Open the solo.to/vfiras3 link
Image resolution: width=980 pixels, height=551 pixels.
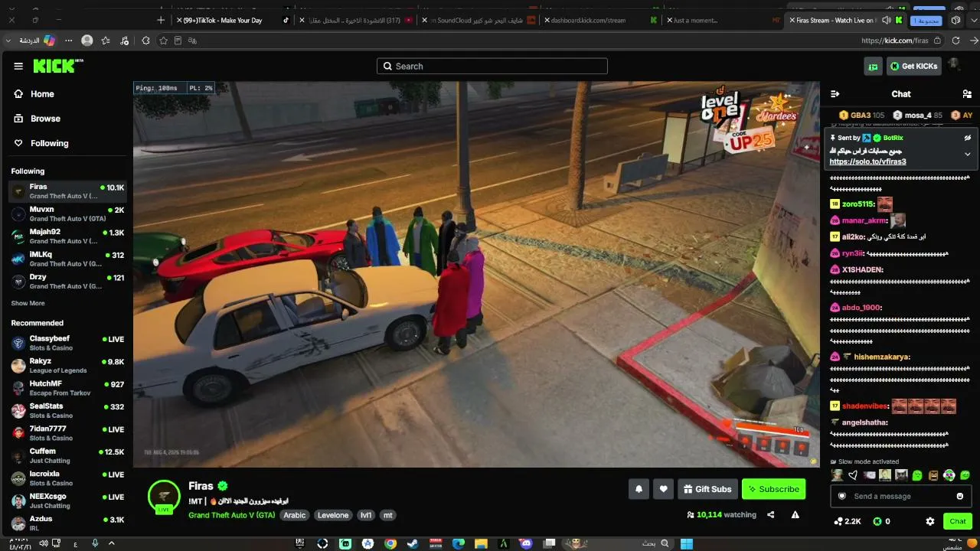[867, 161]
